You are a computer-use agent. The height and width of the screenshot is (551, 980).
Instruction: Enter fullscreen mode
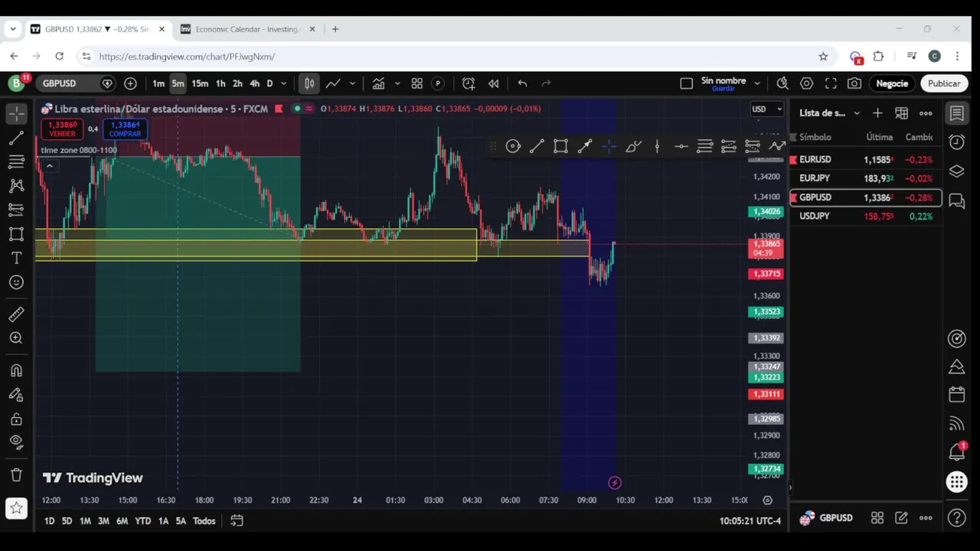tap(831, 83)
